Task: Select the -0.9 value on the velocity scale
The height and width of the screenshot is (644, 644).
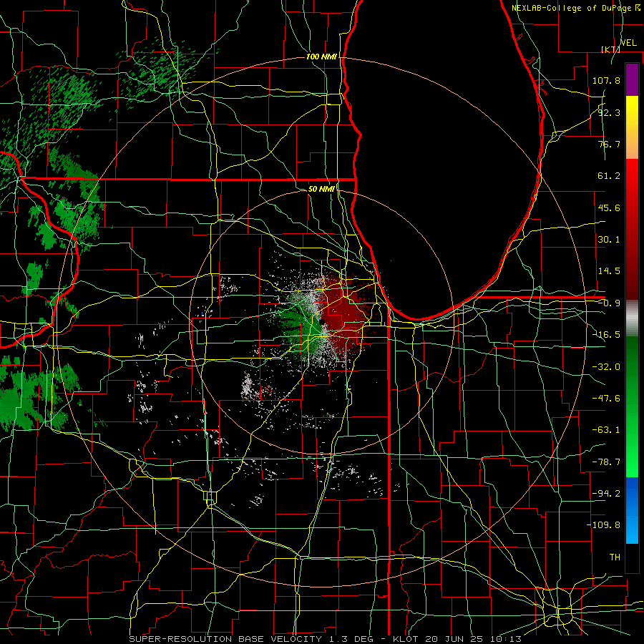Action: tap(609, 303)
